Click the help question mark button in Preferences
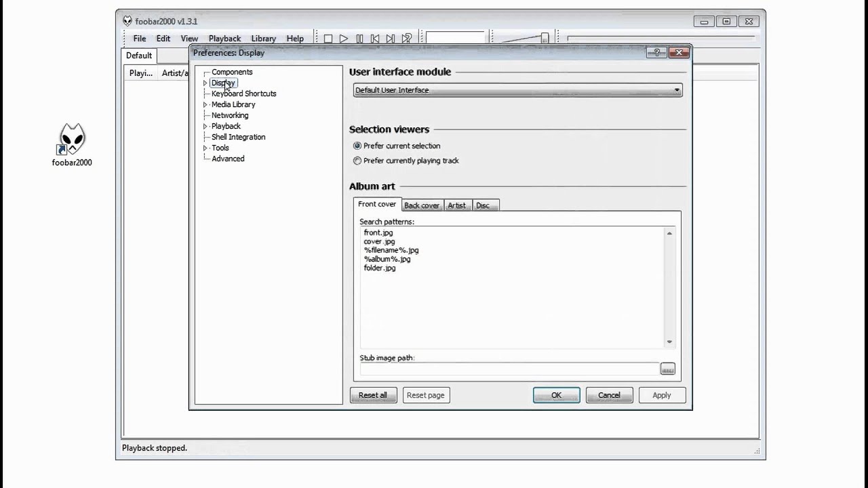 pos(656,52)
